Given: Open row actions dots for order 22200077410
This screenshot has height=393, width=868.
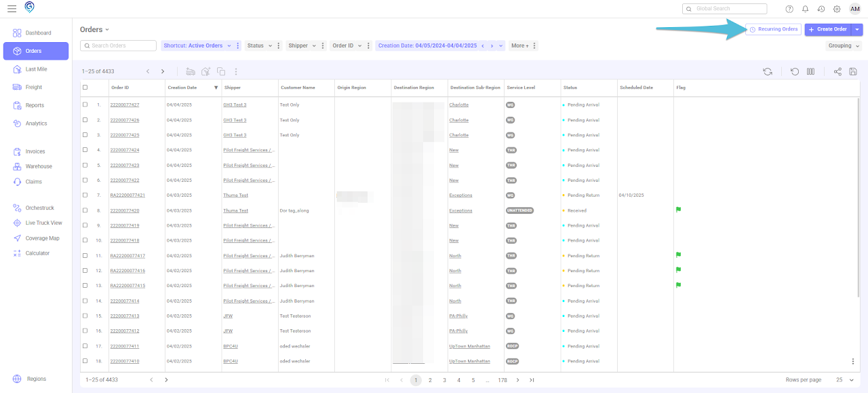Looking at the screenshot, I should [853, 361].
